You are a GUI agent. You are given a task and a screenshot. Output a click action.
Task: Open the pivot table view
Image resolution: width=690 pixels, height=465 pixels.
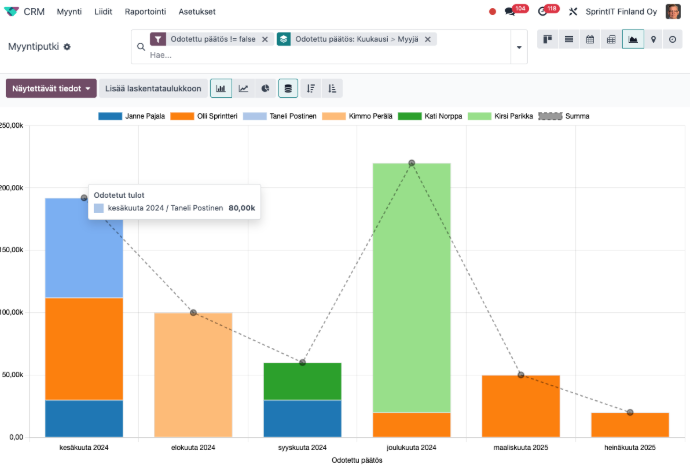tap(611, 39)
